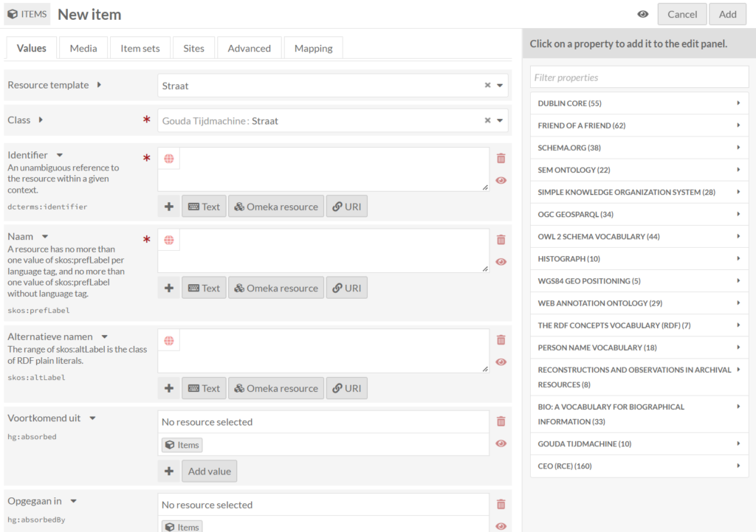756x532 pixels.
Task: Add a URI value to Naam
Action: tap(346, 289)
